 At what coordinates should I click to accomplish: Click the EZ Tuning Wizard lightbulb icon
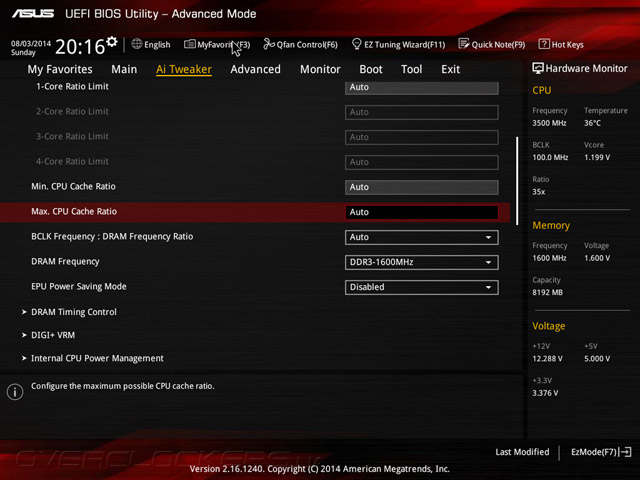click(356, 44)
